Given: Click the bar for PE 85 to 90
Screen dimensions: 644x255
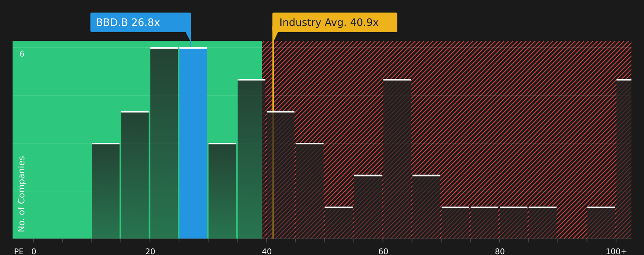Looking at the screenshot, I should coord(543,223).
